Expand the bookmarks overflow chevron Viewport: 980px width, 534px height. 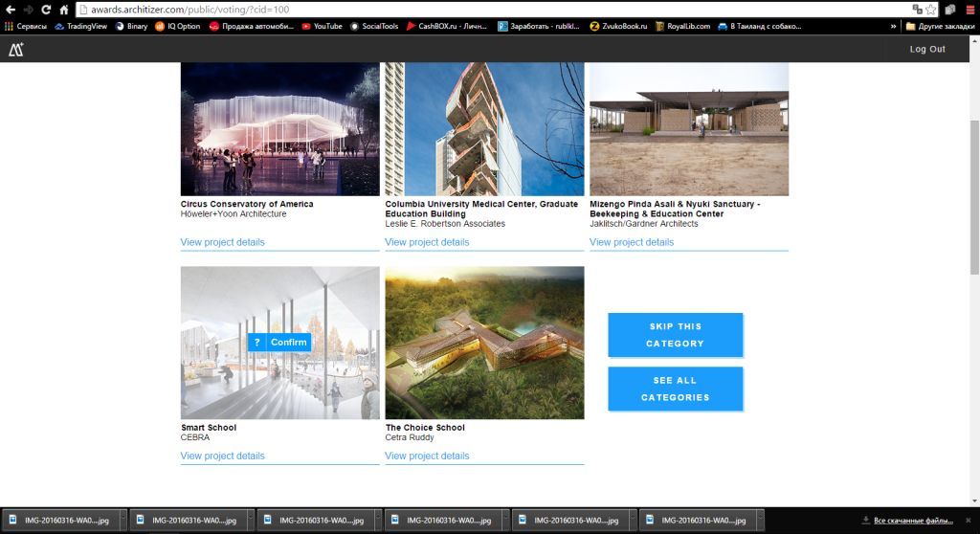click(893, 26)
